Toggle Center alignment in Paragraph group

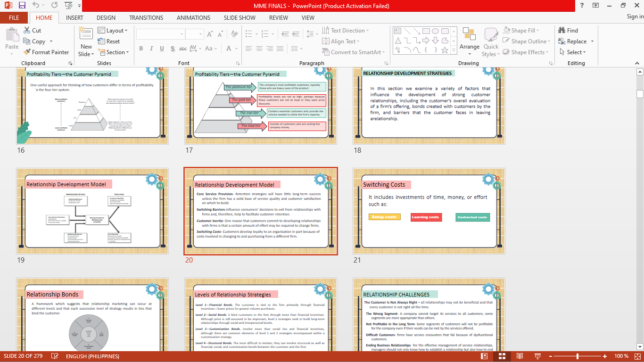[259, 49]
